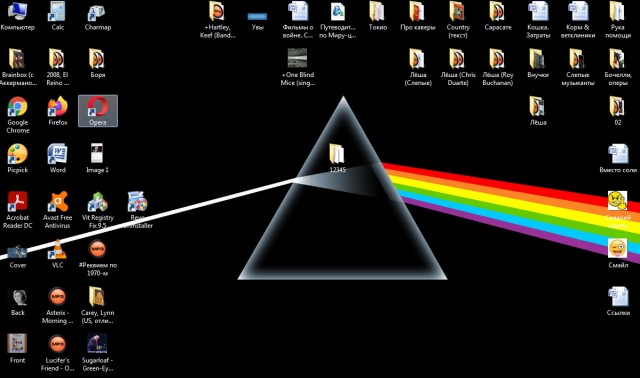Select the Asterix - Morning MP3 file
The width and height of the screenshot is (640, 378).
click(x=58, y=306)
